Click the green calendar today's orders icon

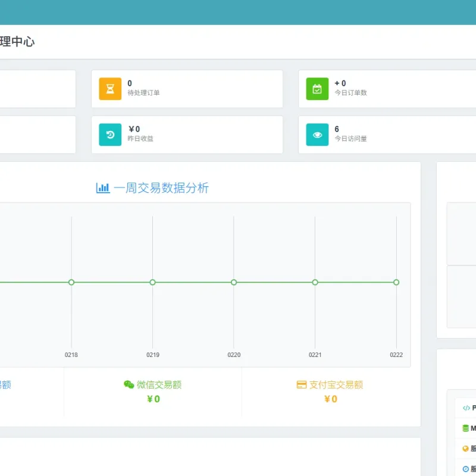coord(317,89)
